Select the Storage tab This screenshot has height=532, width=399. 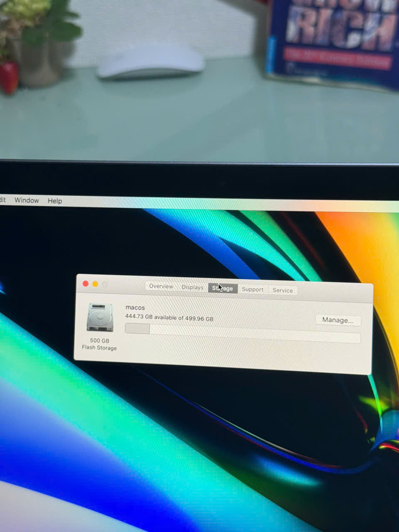(x=223, y=288)
